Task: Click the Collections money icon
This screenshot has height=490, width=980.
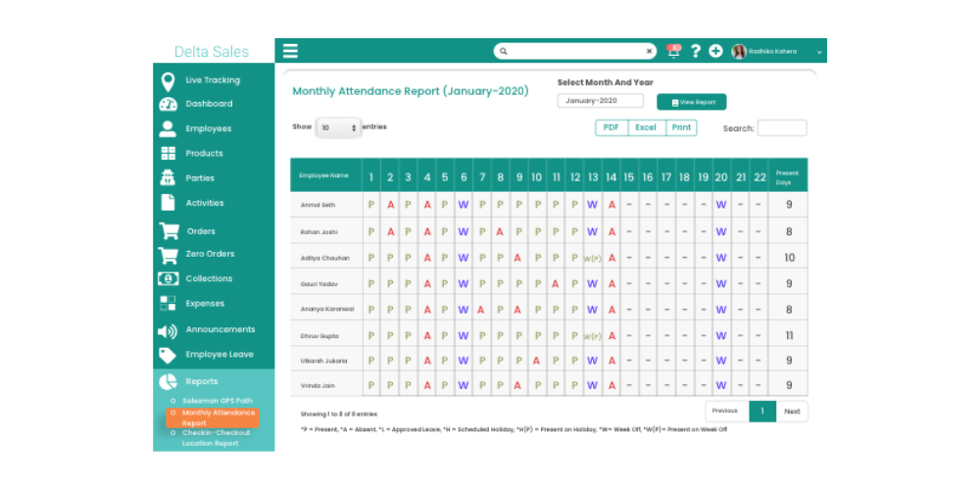Action: pyautogui.click(x=169, y=278)
